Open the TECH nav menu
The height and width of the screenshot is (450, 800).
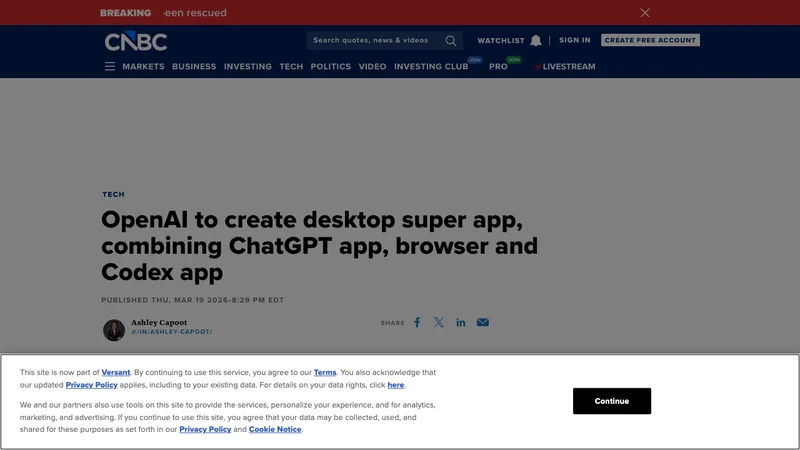[x=291, y=66]
